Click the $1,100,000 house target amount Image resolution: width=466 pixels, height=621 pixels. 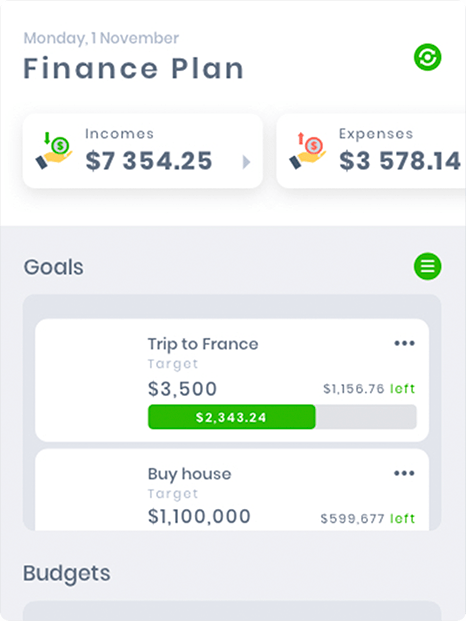(x=199, y=516)
